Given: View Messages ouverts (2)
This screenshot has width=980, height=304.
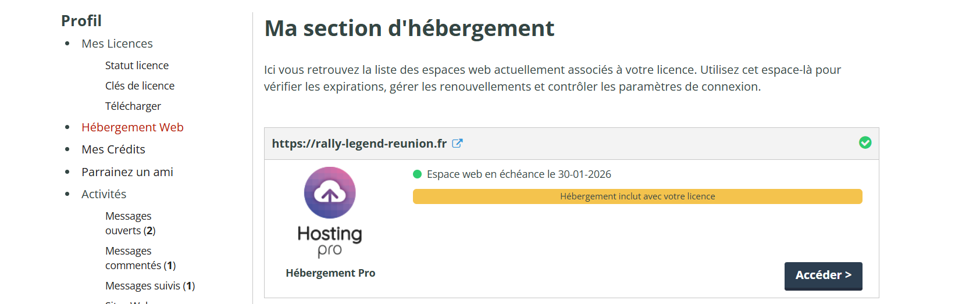Looking at the screenshot, I should click(130, 224).
